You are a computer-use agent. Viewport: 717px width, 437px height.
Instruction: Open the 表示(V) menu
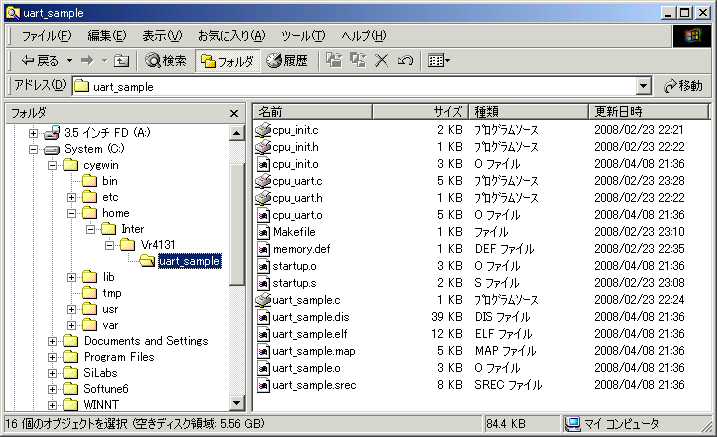click(162, 36)
